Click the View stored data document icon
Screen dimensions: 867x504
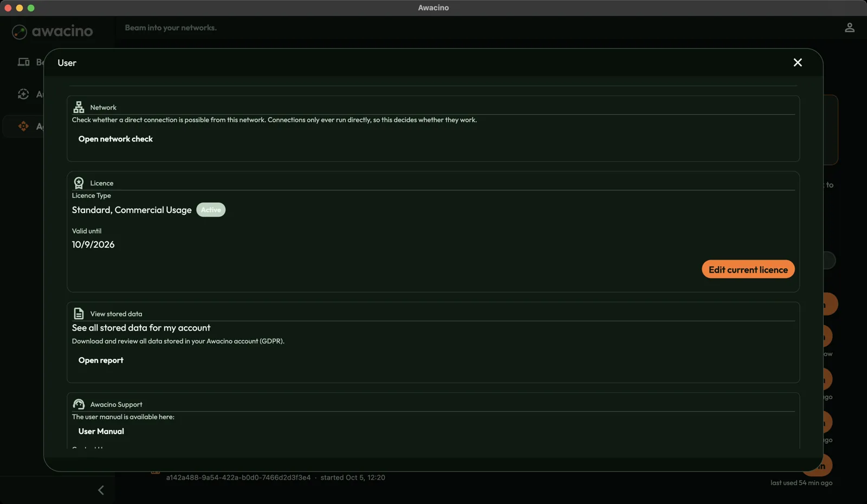(x=79, y=313)
